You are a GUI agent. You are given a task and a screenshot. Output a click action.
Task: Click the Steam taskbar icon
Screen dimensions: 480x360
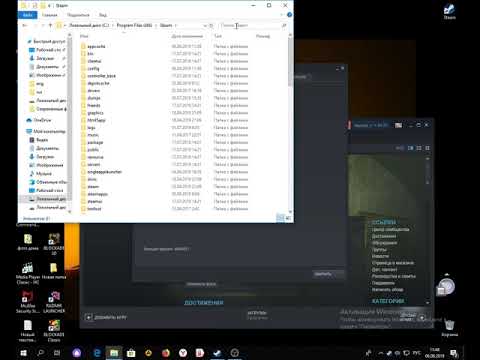tap(217, 353)
